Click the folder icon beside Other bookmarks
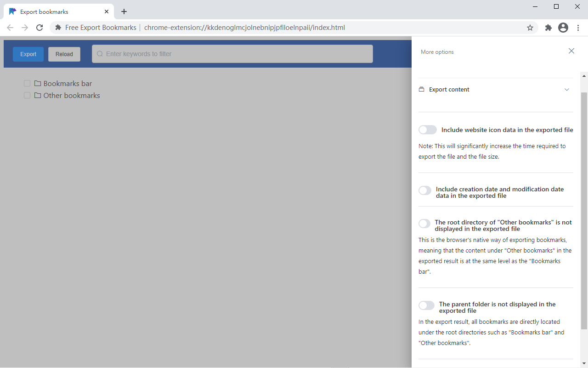The width and height of the screenshot is (588, 368). point(38,95)
